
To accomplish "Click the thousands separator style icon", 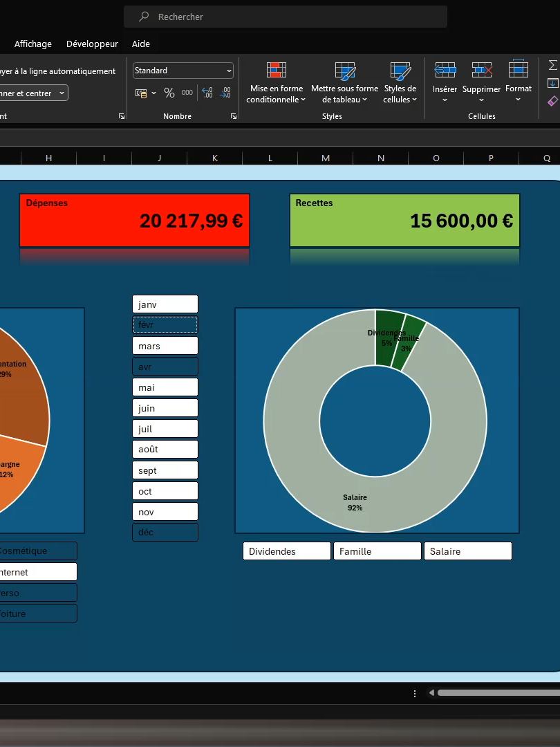I will pos(187,93).
